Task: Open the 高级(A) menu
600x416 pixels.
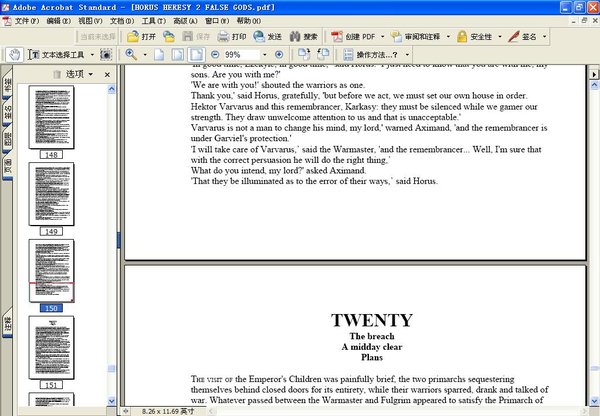Action: coord(185,21)
